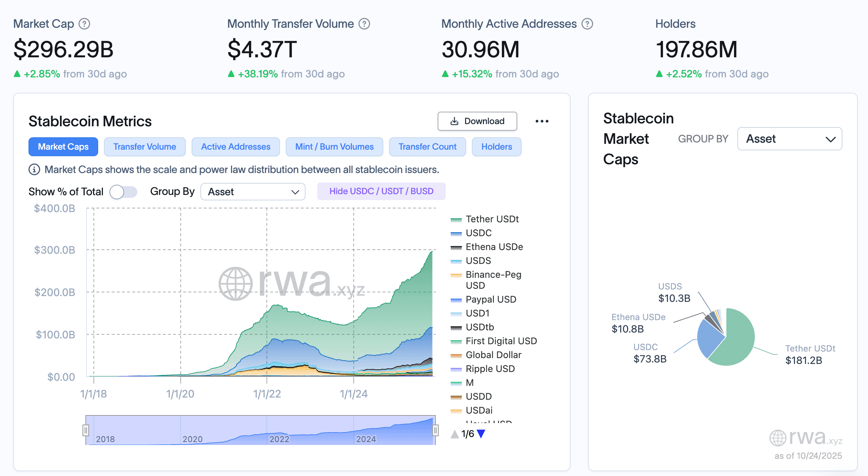868x476 pixels.
Task: Click Monthly Transfer Volume help icon
Action: 364,24
